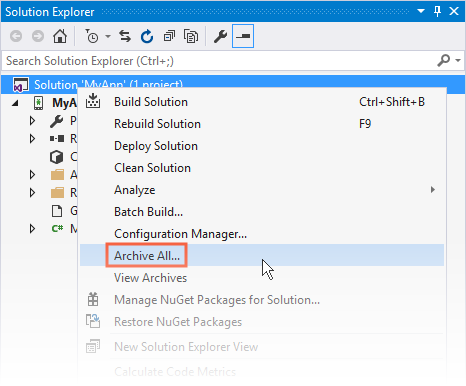Click the Search Solution Explorer input field

pos(220,61)
